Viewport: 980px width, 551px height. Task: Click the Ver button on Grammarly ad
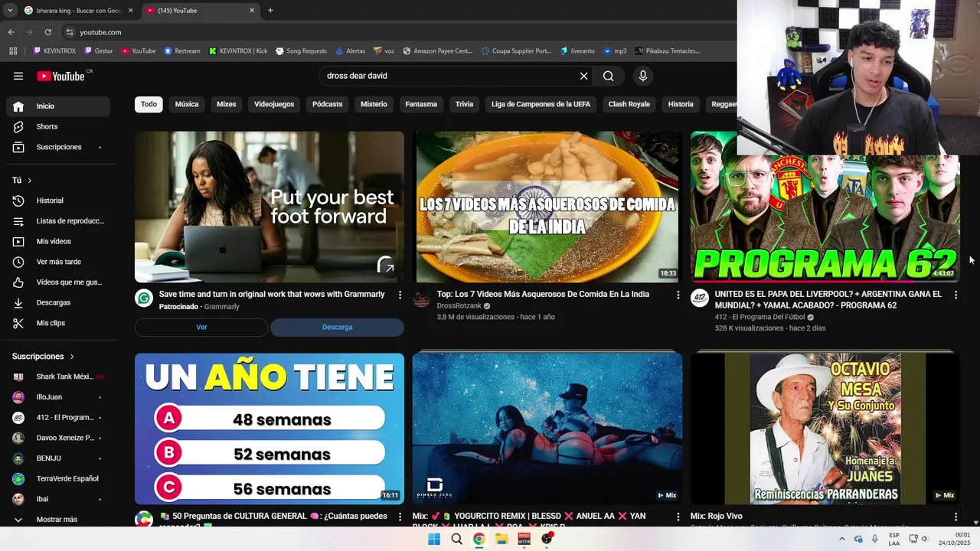(x=201, y=328)
